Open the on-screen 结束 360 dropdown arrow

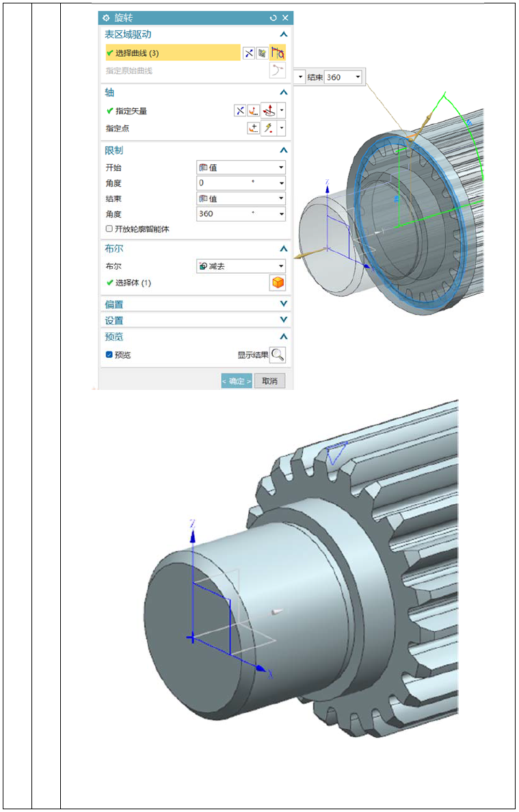click(358, 77)
